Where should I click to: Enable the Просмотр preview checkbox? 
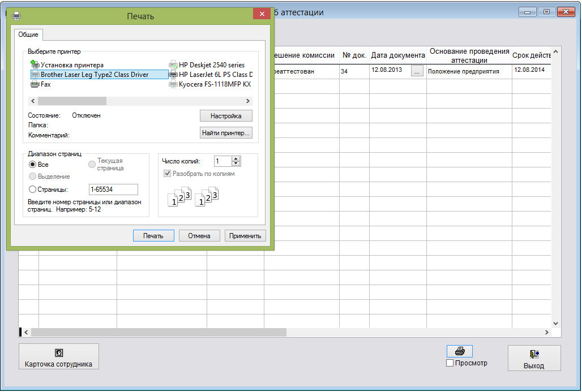point(450,363)
